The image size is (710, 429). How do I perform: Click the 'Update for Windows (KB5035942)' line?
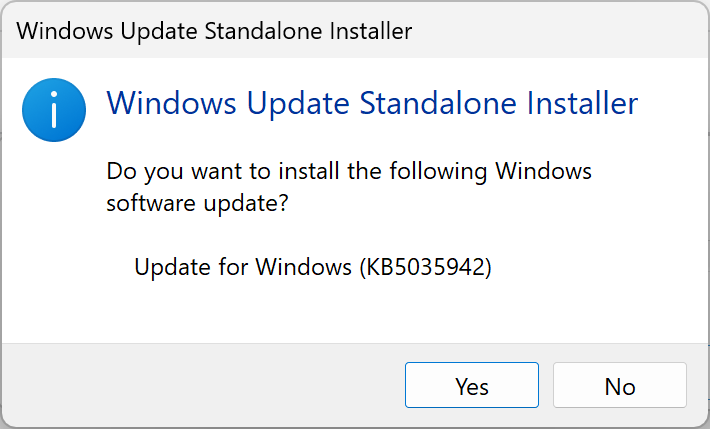point(313,267)
